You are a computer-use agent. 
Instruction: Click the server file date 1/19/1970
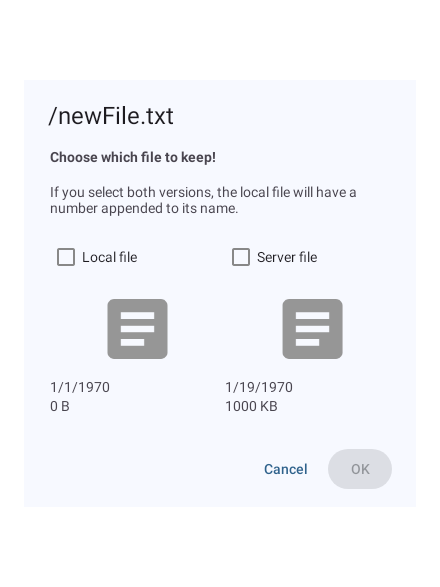(x=259, y=387)
